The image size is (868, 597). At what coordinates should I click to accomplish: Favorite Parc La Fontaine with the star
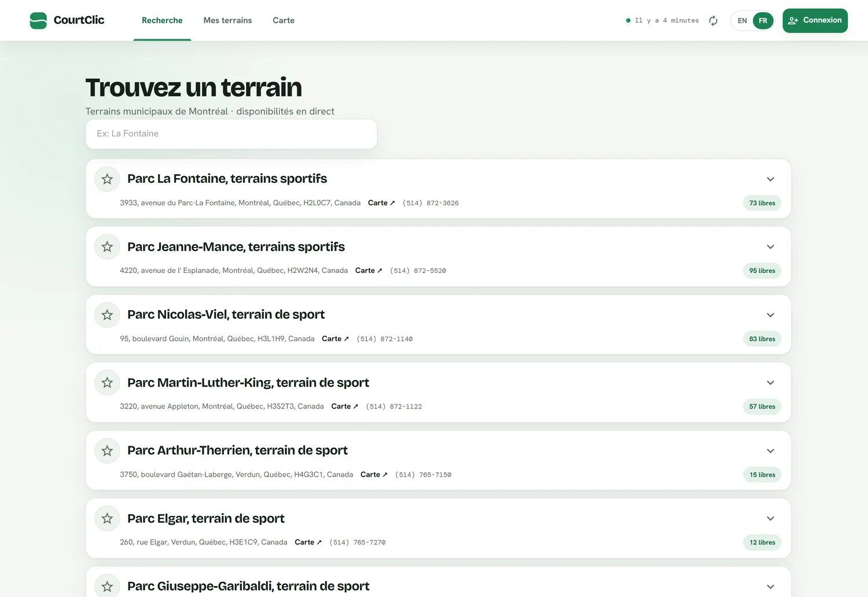pyautogui.click(x=107, y=179)
